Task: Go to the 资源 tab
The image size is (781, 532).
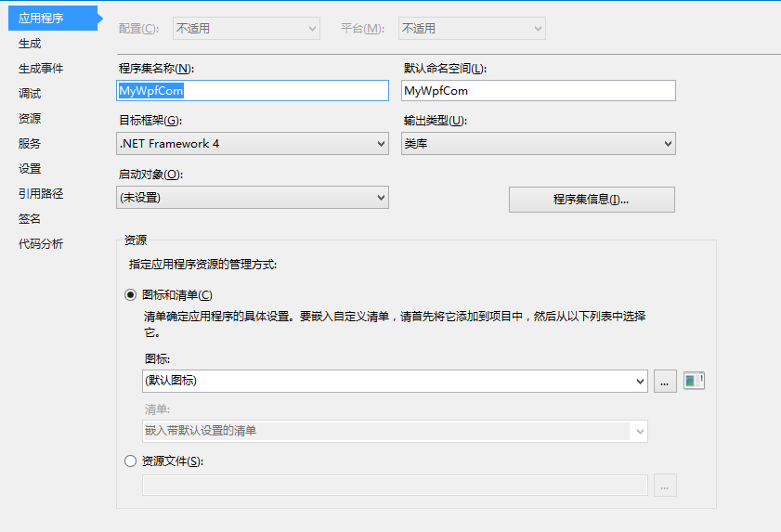Action: (30, 119)
